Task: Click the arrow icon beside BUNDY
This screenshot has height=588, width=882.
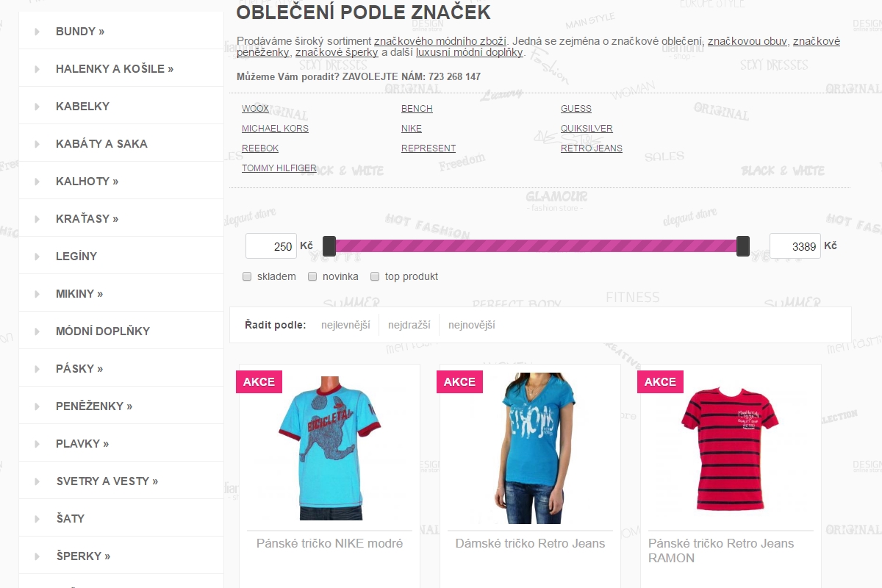Action: click(x=37, y=32)
